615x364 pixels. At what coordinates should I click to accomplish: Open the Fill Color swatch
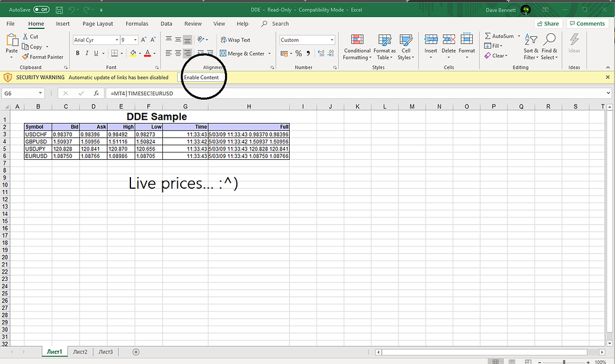point(134,53)
